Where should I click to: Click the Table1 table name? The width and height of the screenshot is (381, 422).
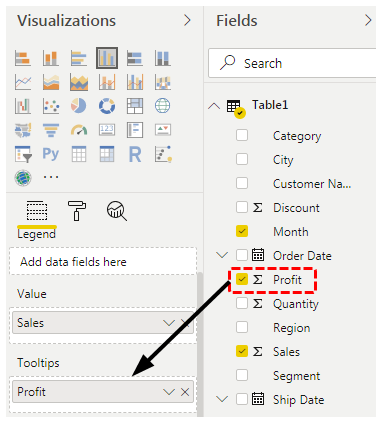tap(270, 105)
